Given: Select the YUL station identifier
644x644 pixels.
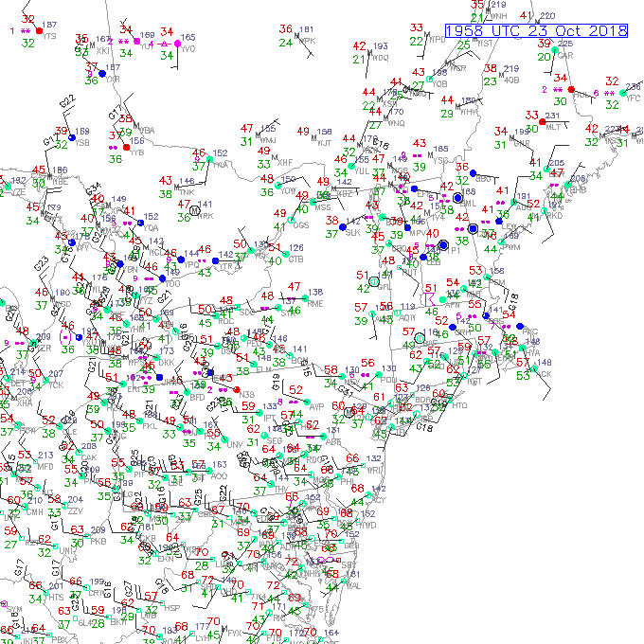Looking at the screenshot, I should pyautogui.click(x=362, y=170).
